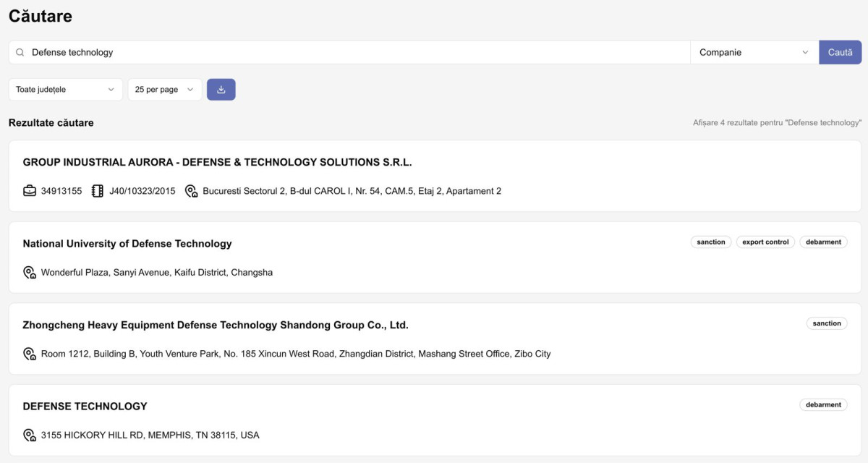This screenshot has width=868, height=463.
Task: Click the magnifier icon in search bar
Action: (20, 53)
